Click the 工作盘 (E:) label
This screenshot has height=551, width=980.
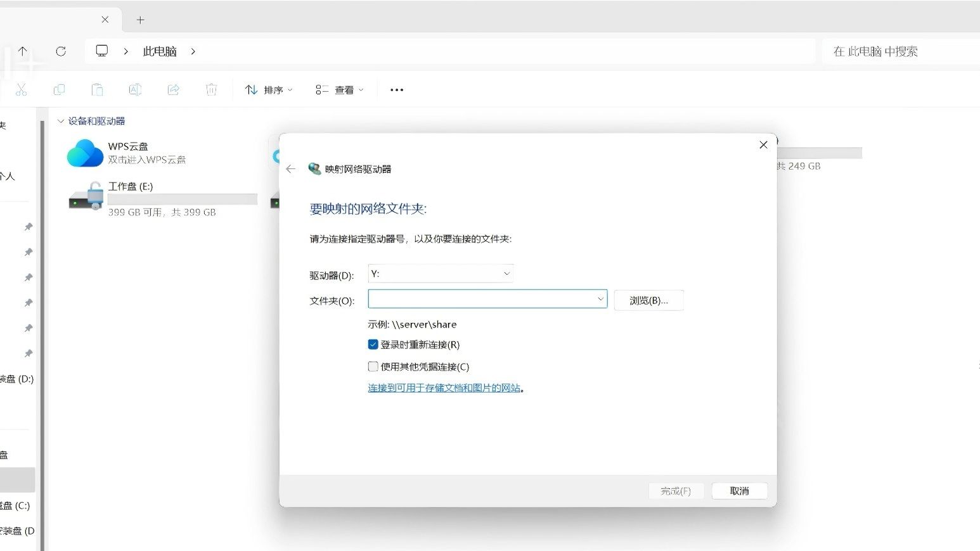(x=131, y=186)
